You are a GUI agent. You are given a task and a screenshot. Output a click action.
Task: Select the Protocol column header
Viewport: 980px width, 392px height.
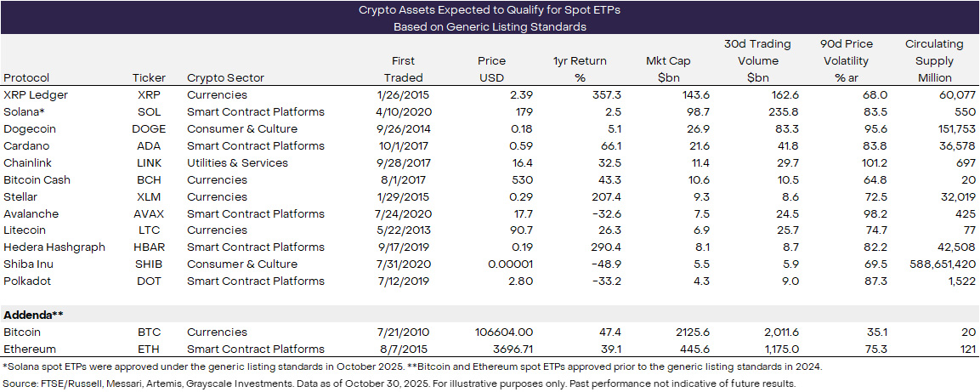pos(26,78)
